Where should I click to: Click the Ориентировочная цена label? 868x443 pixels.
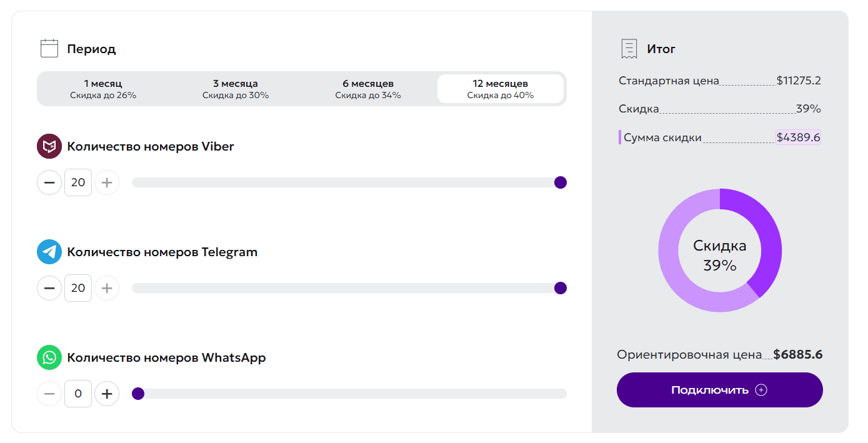[689, 355]
